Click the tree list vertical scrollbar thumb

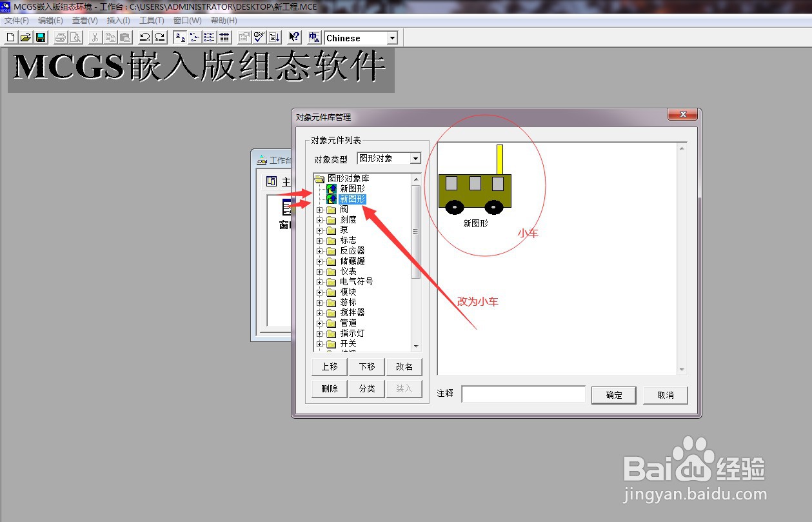416,232
